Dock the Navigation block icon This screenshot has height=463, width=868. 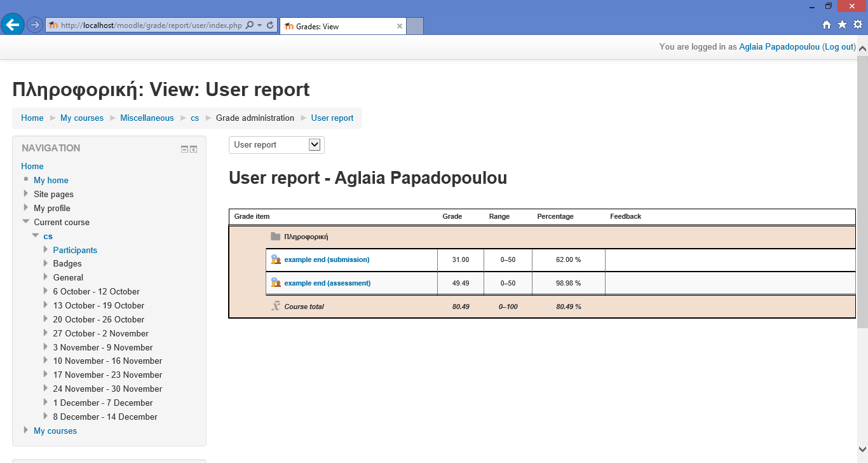coord(194,149)
